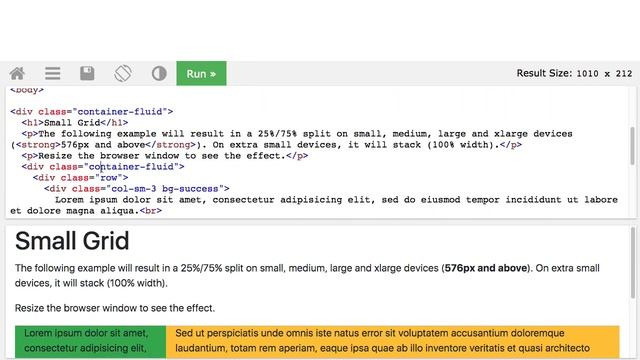
Task: Click the h1 Small Grid code line
Action: coord(75,122)
